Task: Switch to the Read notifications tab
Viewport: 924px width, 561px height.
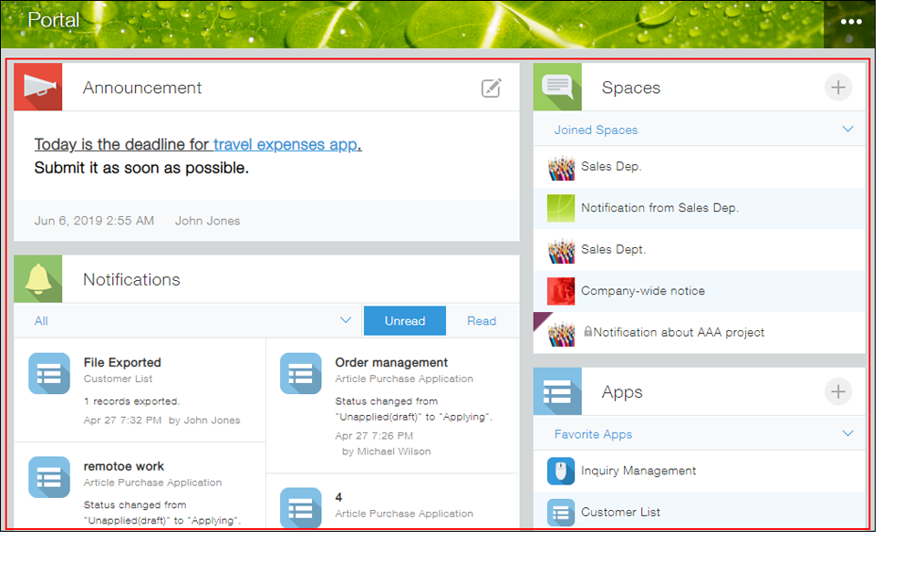Action: tap(482, 320)
